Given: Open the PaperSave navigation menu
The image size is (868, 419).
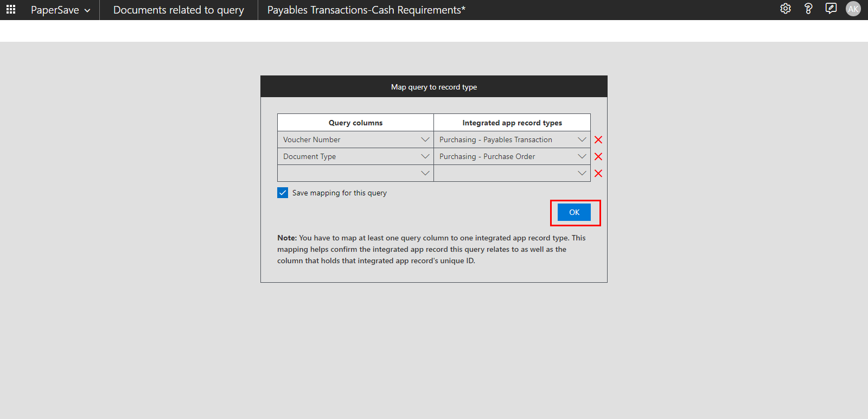Looking at the screenshot, I should 60,10.
